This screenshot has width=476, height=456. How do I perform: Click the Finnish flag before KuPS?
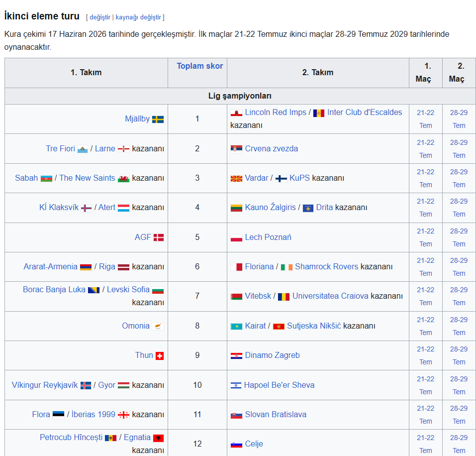(281, 178)
